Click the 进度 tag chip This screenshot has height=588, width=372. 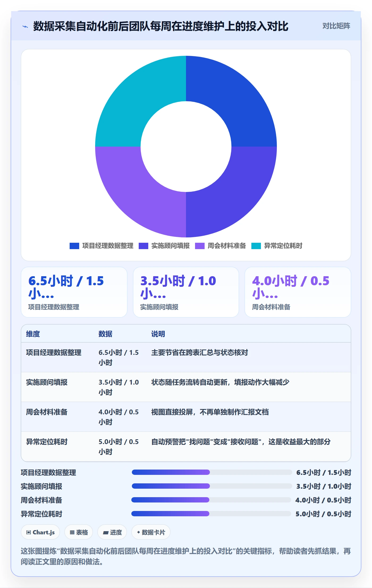coord(112,532)
